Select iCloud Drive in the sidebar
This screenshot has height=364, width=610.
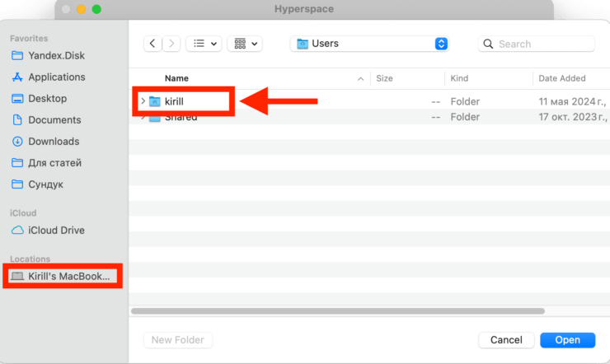[56, 230]
